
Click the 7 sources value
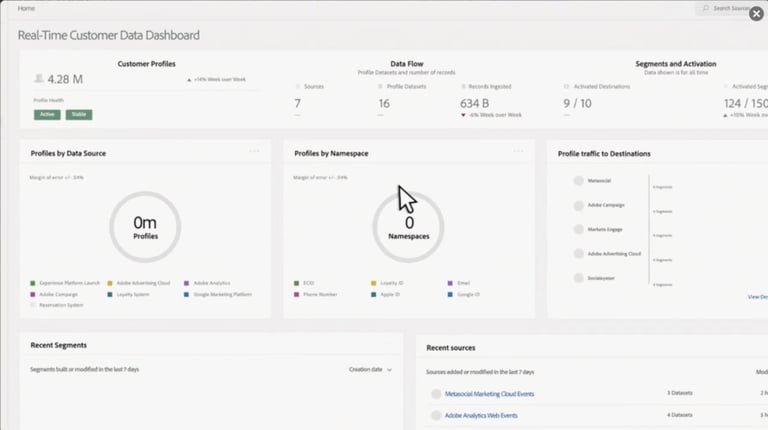click(x=297, y=103)
